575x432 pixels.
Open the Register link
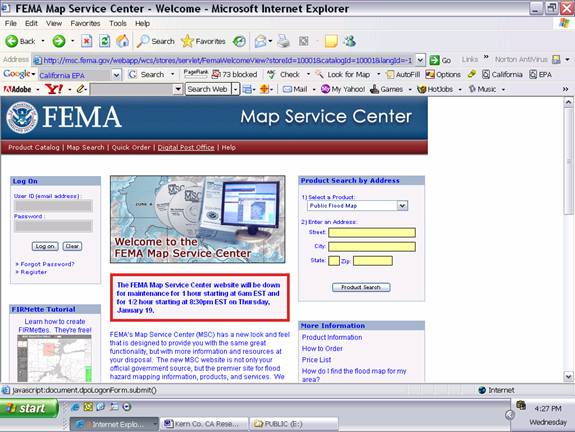pos(33,272)
